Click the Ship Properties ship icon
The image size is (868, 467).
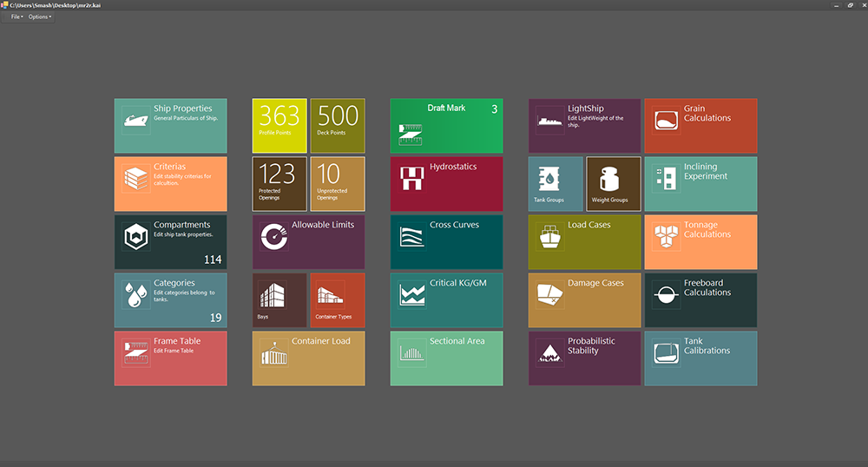(136, 119)
